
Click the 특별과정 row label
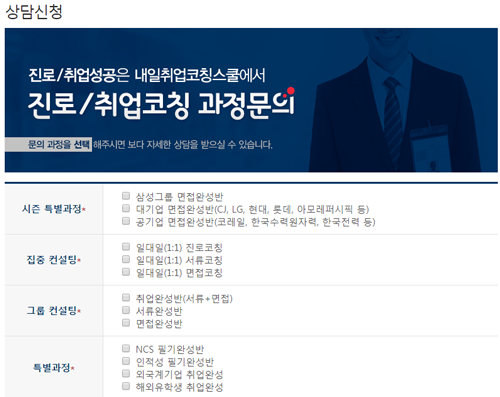[x=54, y=368]
